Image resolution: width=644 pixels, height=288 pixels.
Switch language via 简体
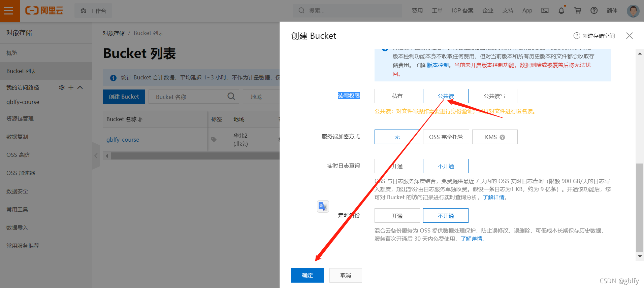pyautogui.click(x=612, y=11)
